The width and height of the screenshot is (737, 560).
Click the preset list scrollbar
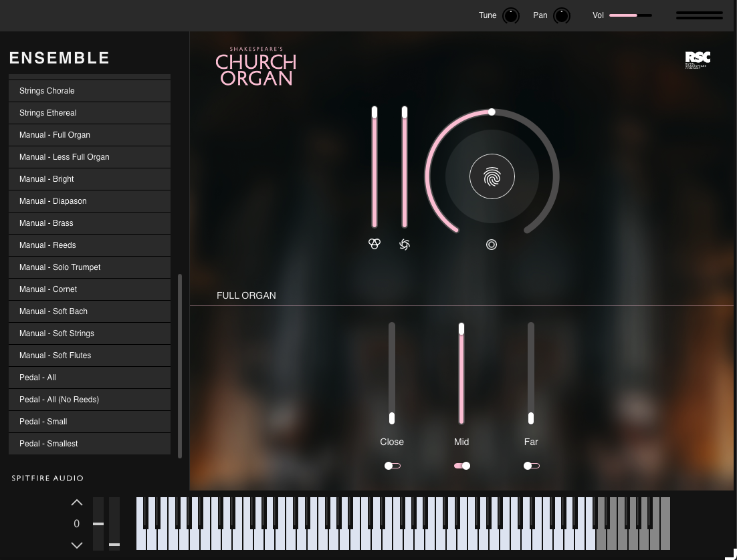point(179,366)
